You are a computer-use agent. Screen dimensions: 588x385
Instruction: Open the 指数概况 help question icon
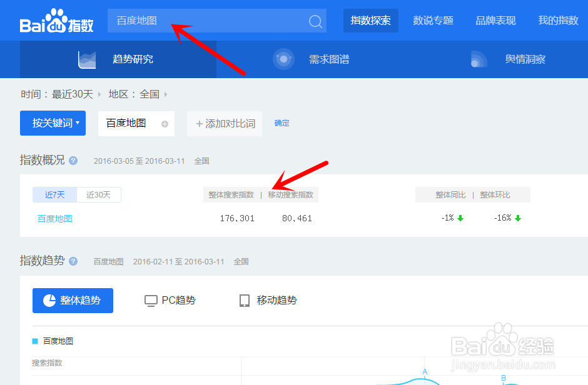click(73, 161)
